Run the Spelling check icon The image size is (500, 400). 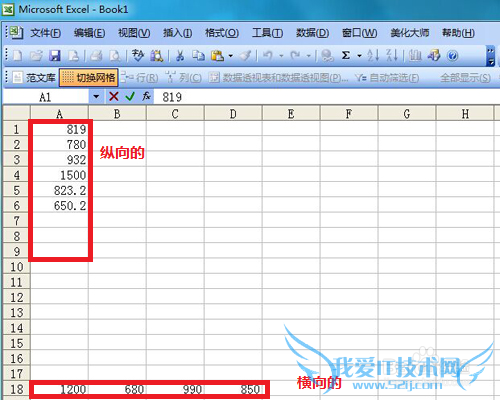pyautogui.click(x=137, y=55)
